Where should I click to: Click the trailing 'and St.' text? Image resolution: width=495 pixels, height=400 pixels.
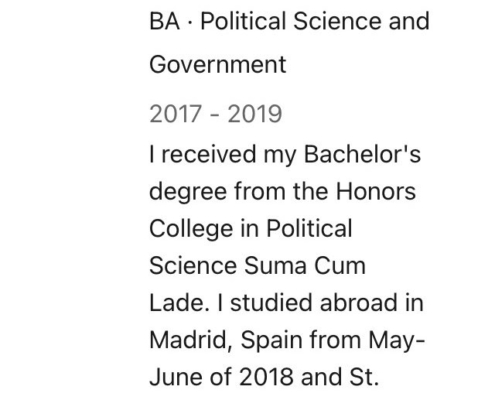340,377
